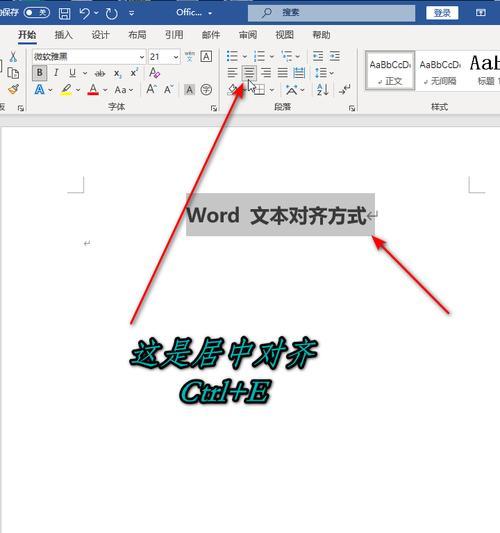This screenshot has height=533, width=500.
Task: Select the Format Painter brush icon
Action: [13, 89]
